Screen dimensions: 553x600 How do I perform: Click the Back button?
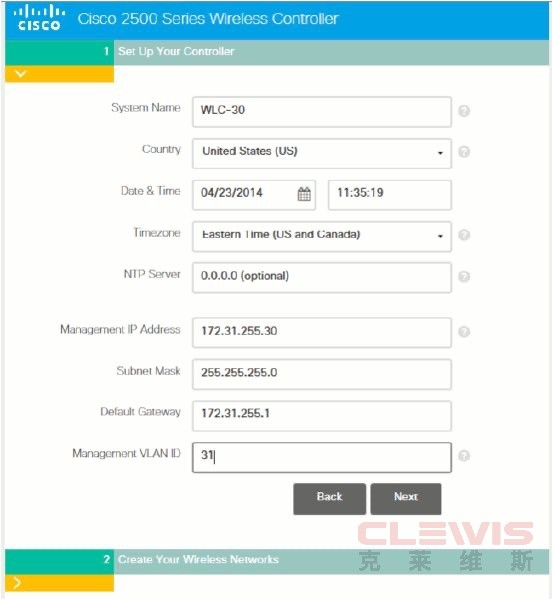pyautogui.click(x=330, y=499)
